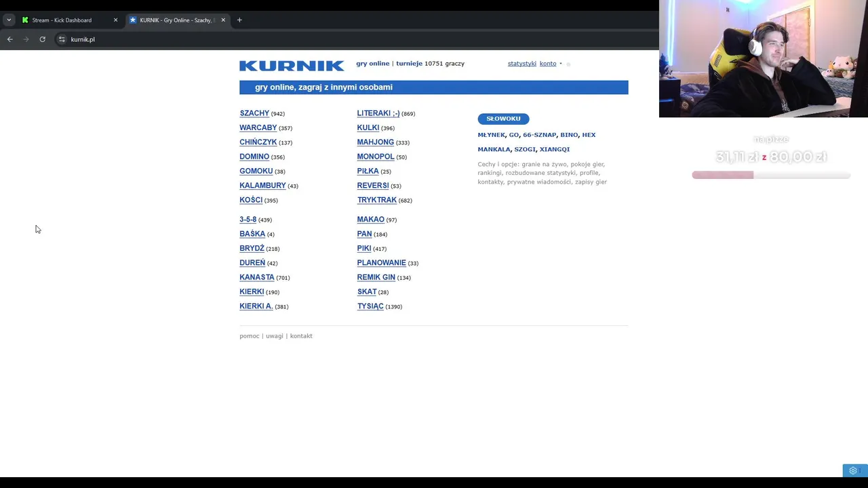
Task: Open the 66-SZNAP game link
Action: pos(540,135)
